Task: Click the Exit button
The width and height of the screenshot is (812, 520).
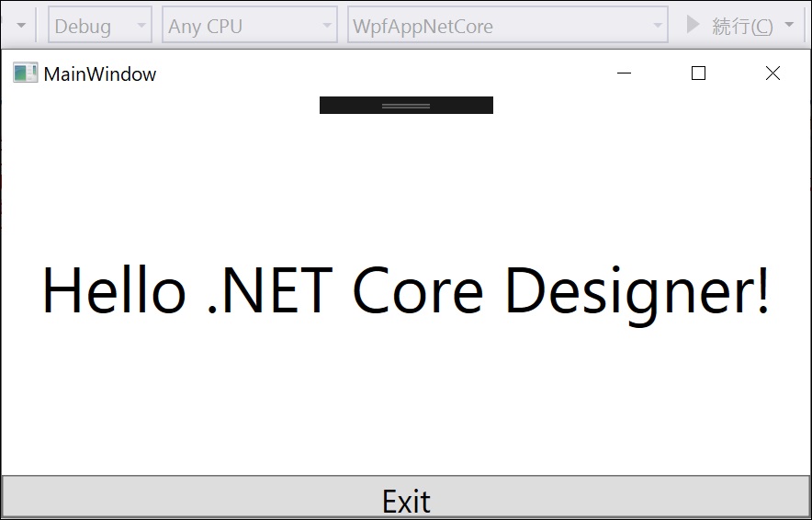Action: (x=406, y=497)
